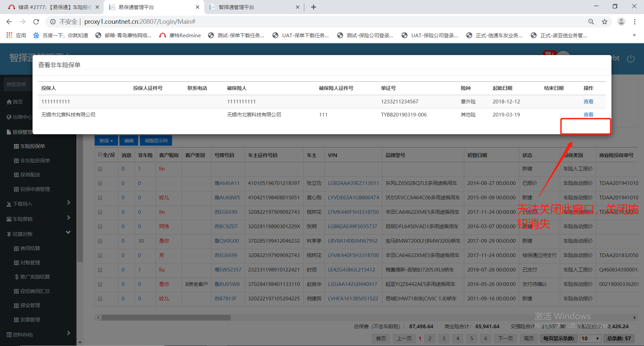This screenshot has width=644, height=346.
Task: Open 费用结算 in the sidebar menu
Action: pyautogui.click(x=30, y=248)
